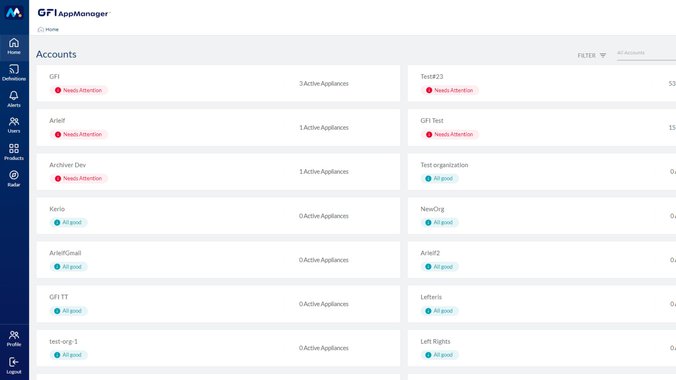Click the AppManager logo in top-left corner

pos(14,13)
